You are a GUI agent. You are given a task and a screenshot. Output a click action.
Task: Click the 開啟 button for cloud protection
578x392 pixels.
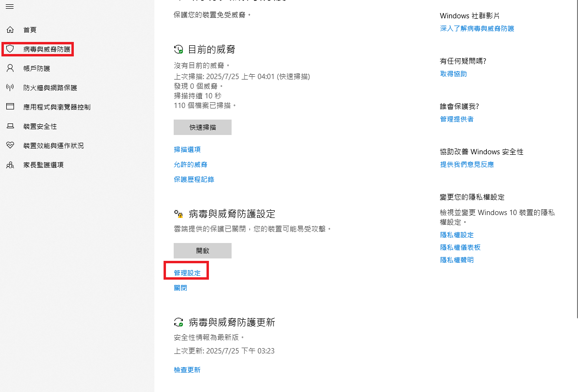pos(203,251)
